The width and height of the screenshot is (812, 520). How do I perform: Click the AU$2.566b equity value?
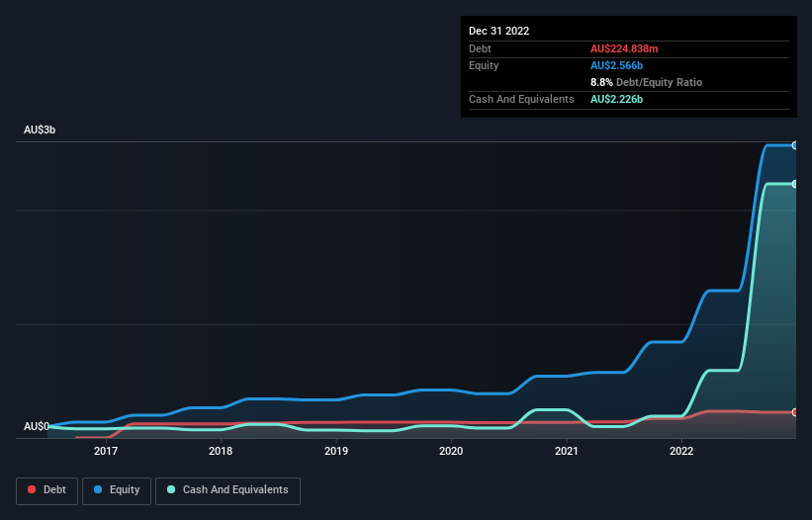click(616, 65)
